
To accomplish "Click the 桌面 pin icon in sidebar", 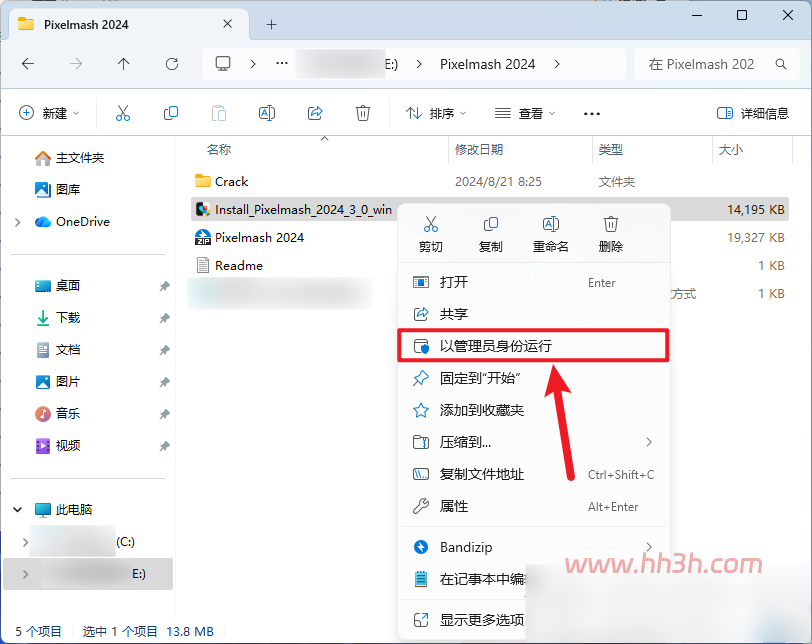I will pyautogui.click(x=164, y=286).
